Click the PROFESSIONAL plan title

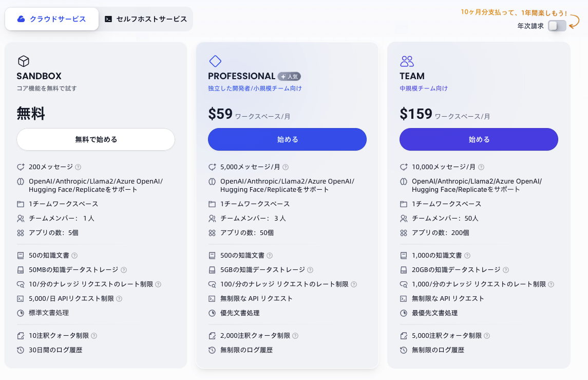click(x=242, y=76)
